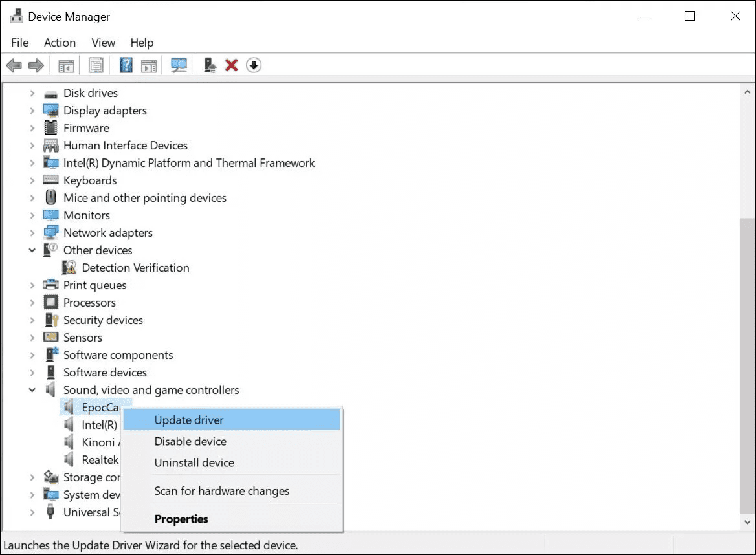Click the Properties sheet toolbar icon

pos(96,65)
